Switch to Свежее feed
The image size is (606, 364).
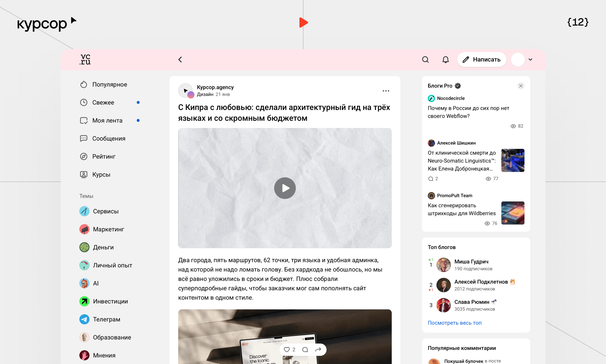pos(103,103)
